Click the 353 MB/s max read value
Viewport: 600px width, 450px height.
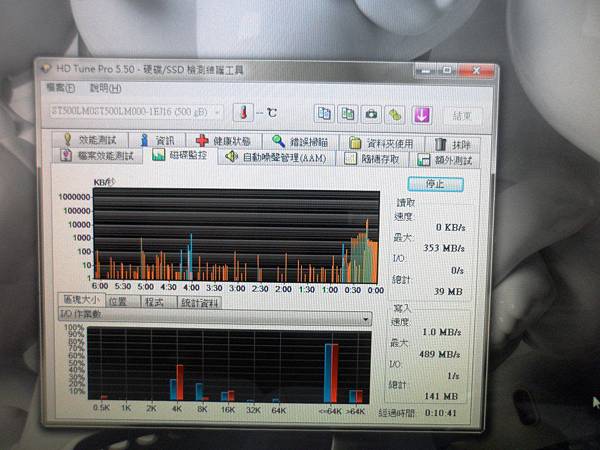click(x=444, y=248)
